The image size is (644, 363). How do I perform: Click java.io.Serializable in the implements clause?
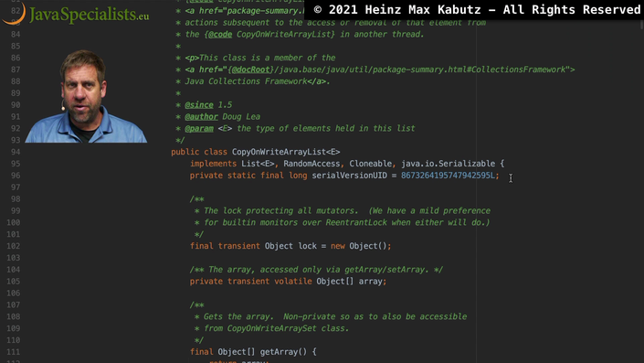click(x=449, y=164)
